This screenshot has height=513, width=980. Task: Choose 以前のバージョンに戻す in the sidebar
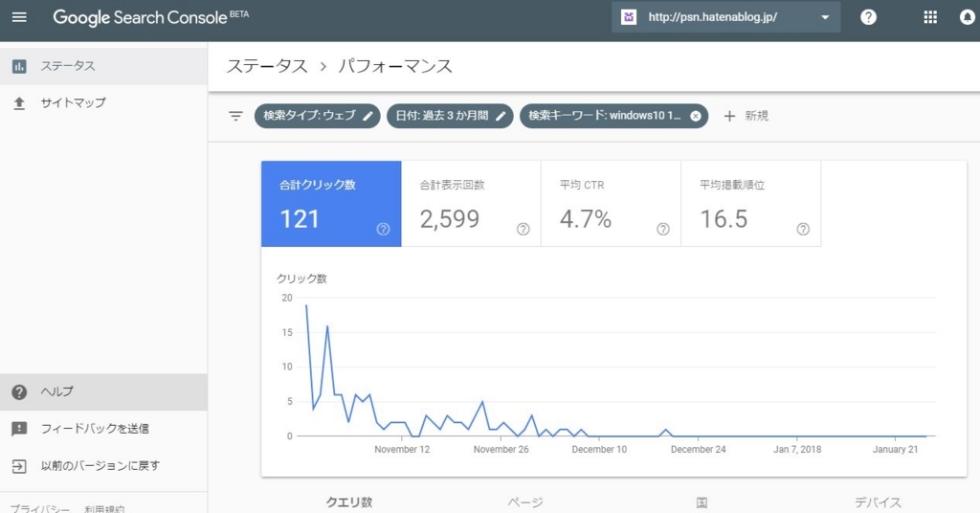(x=103, y=466)
